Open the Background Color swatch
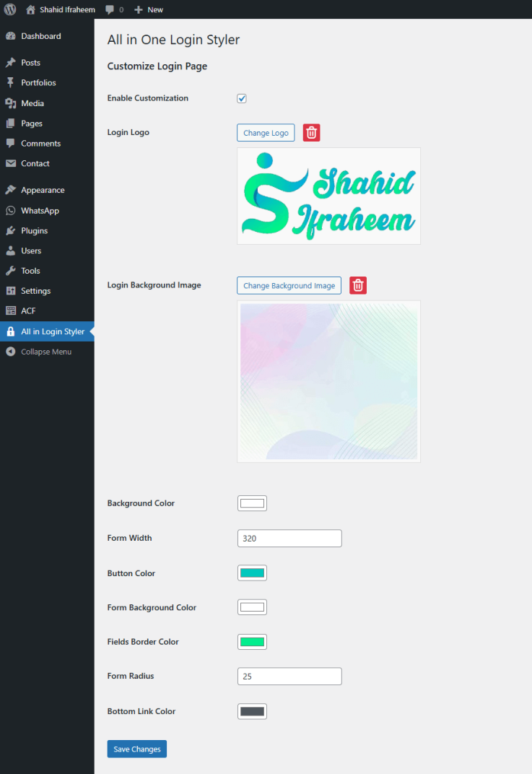Viewport: 532px width, 774px height. [x=252, y=503]
